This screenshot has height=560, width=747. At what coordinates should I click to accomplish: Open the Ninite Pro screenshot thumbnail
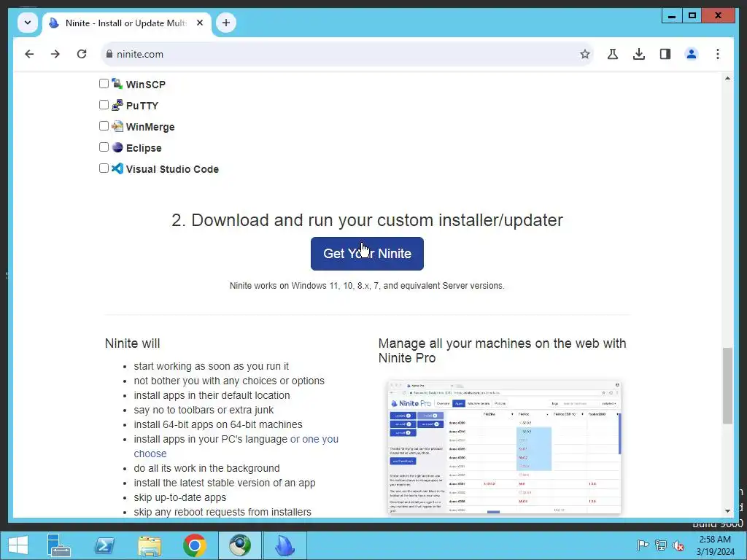(x=504, y=448)
